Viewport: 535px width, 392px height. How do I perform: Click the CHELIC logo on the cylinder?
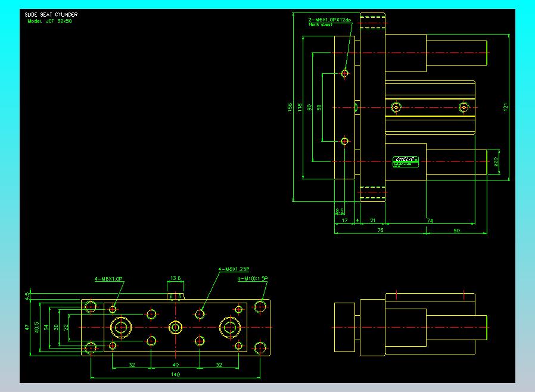(406, 160)
